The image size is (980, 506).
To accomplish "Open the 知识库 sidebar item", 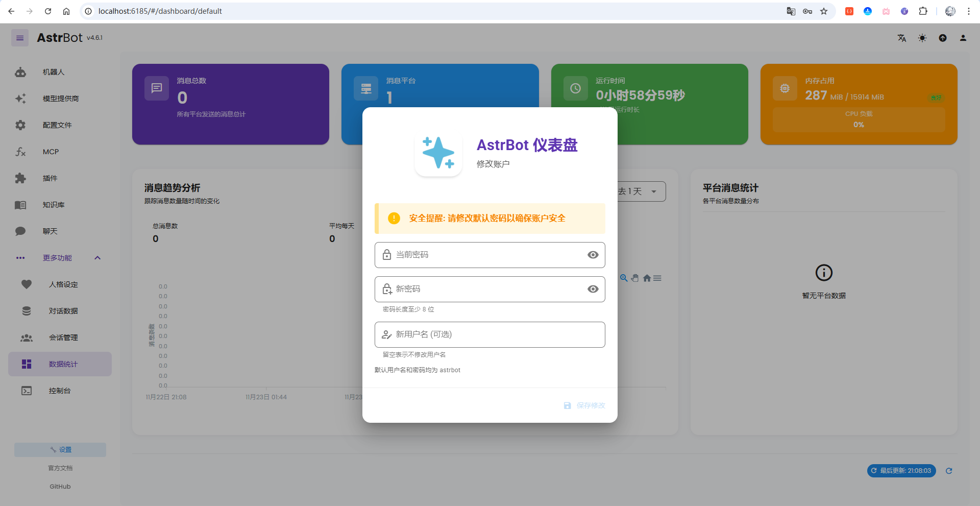I will (60, 205).
